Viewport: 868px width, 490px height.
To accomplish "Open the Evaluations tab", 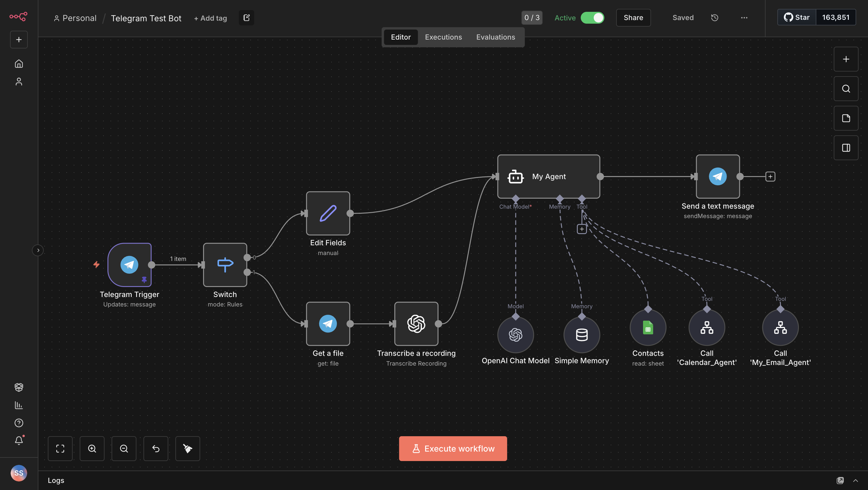I will [495, 37].
